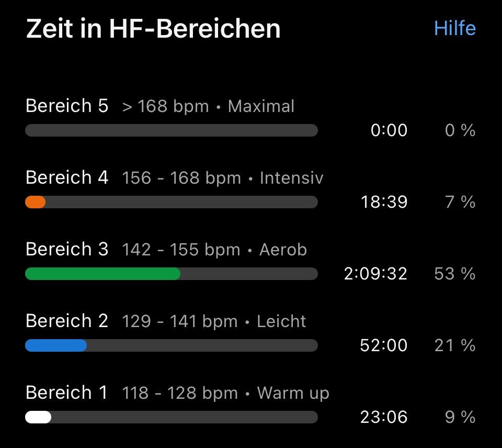Click the blue Bereich 2 bar segment
This screenshot has height=448, width=502.
point(56,345)
